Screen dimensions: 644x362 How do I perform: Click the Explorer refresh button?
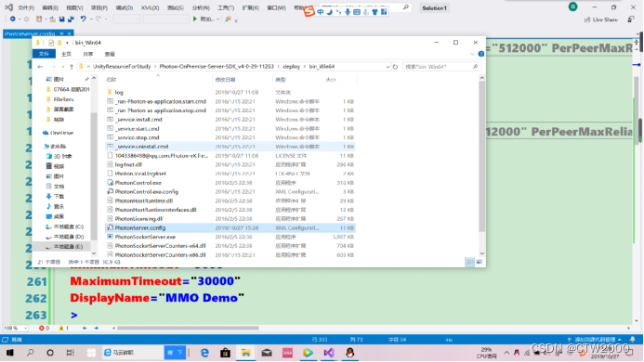coord(395,67)
